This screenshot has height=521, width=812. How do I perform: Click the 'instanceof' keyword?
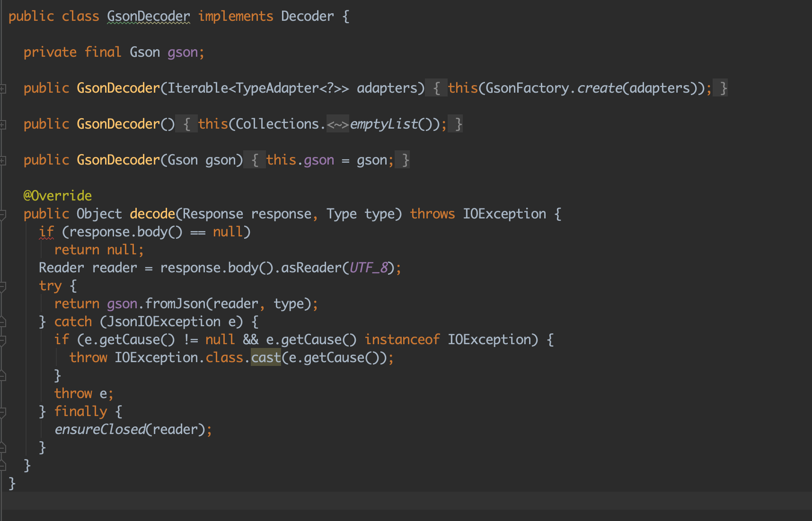tap(402, 340)
